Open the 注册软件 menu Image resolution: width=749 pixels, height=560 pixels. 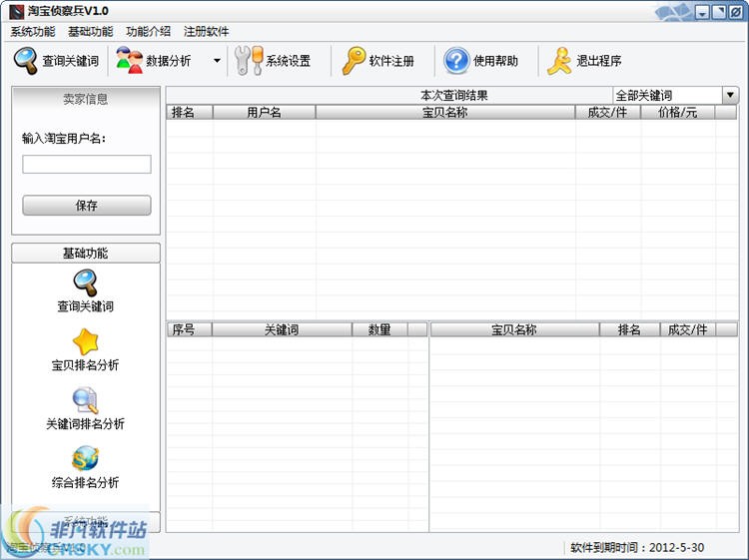tap(207, 32)
